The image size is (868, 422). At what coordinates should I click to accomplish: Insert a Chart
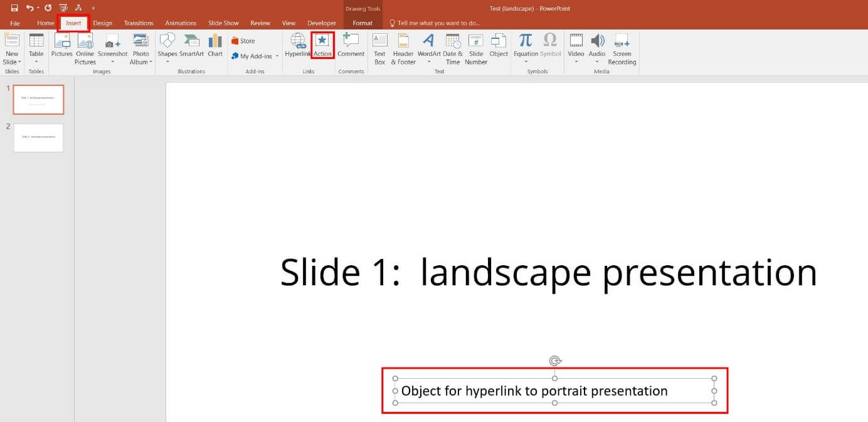tap(215, 46)
